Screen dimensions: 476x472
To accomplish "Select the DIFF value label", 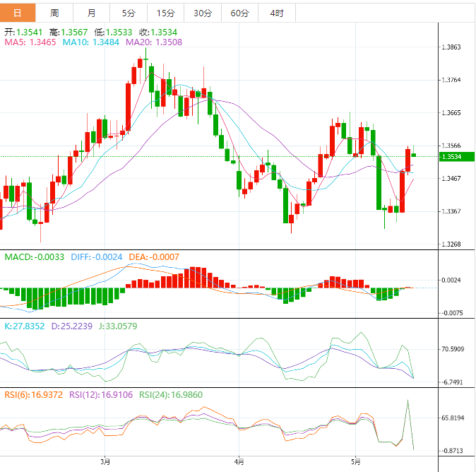I will 97,256.
